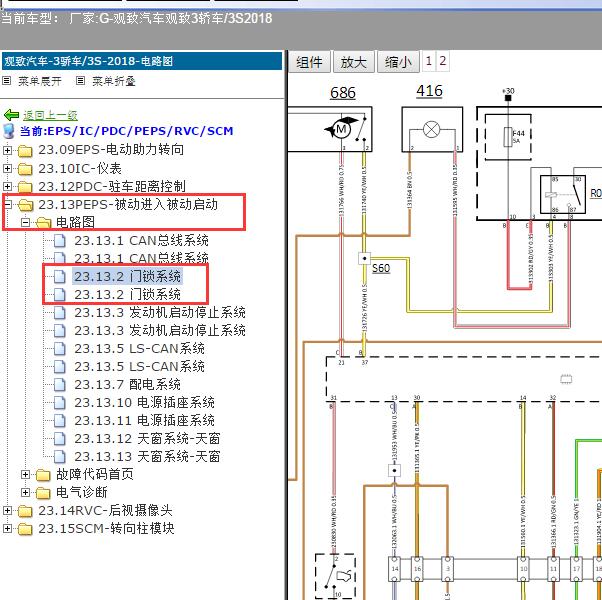This screenshot has width=602, height=600.
Task: Click the folder icon of 电气诊断
Action: click(43, 493)
